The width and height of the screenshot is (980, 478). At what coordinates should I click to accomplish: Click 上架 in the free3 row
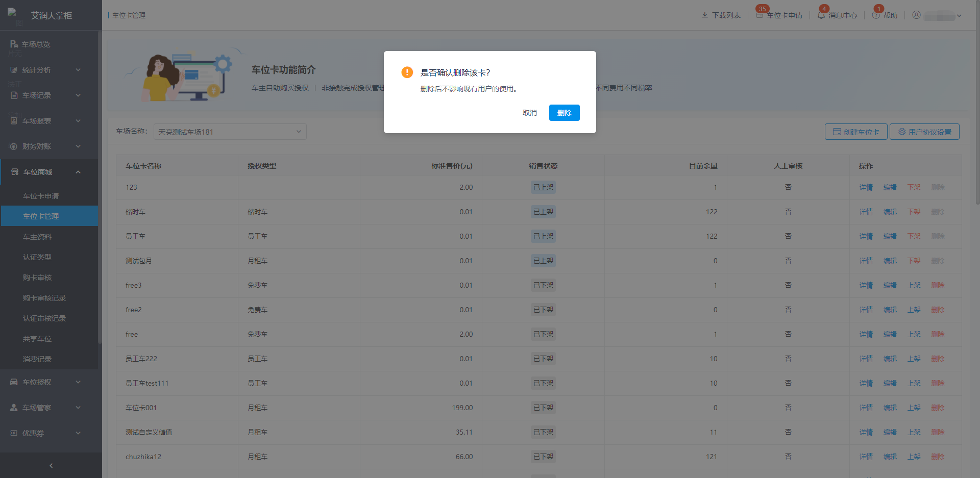(914, 285)
